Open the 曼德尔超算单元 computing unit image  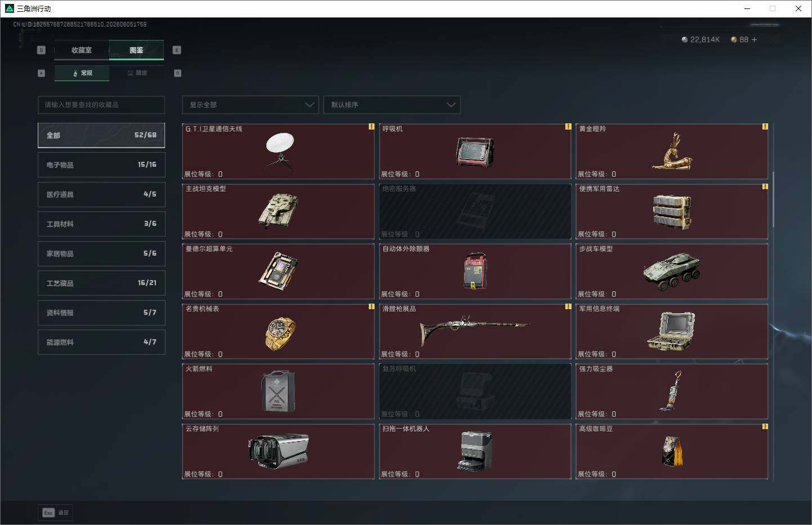coord(278,271)
